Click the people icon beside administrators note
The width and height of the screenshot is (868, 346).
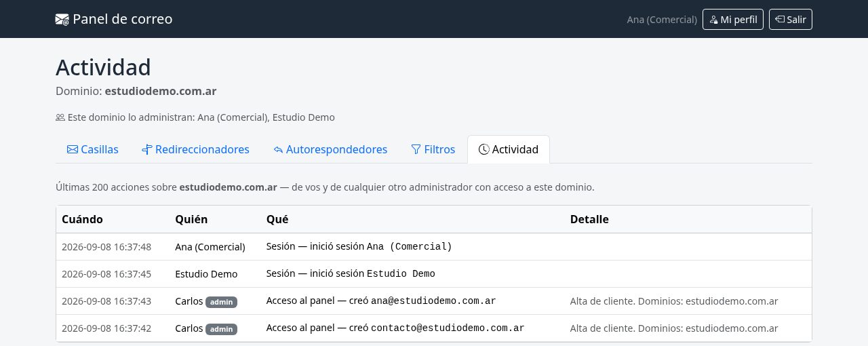point(60,117)
